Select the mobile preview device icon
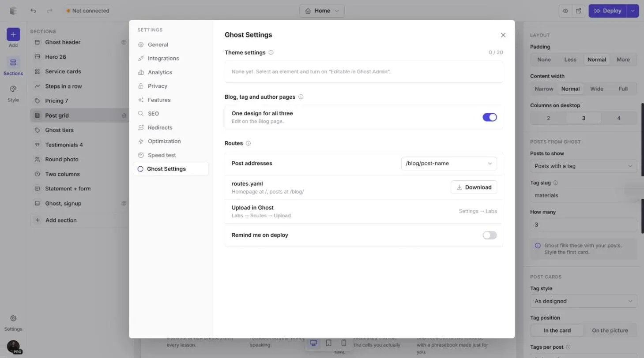This screenshot has width=644, height=358. point(343,343)
